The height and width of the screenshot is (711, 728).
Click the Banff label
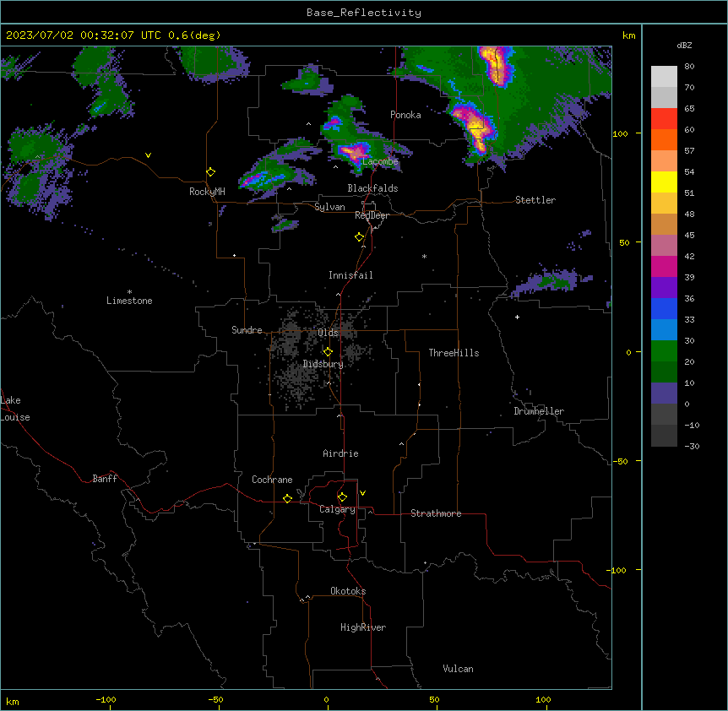coord(105,479)
